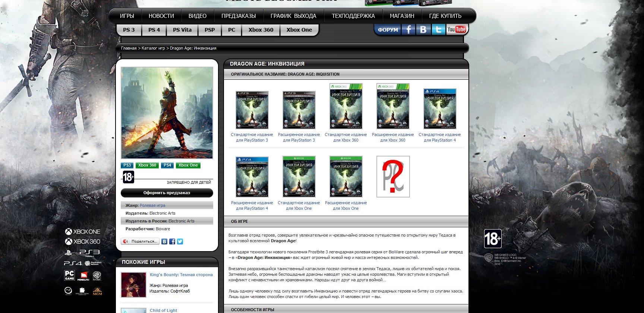Share via Twitter icon below Разработчик

180,241
